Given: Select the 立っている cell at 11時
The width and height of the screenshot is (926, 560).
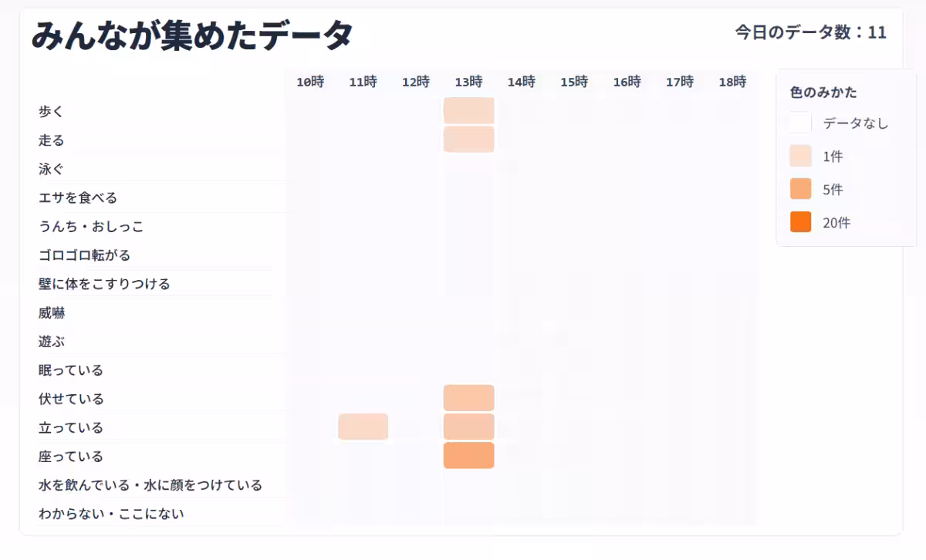Looking at the screenshot, I should [363, 426].
